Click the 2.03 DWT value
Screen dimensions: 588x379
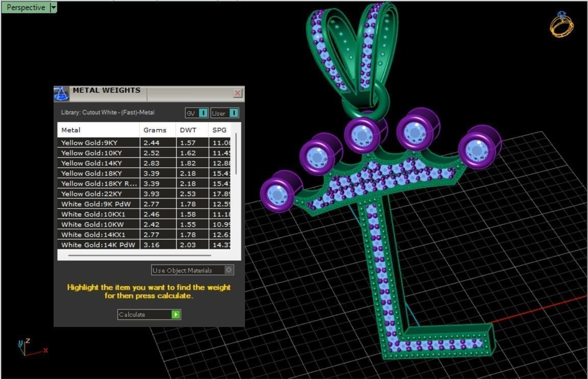point(188,244)
